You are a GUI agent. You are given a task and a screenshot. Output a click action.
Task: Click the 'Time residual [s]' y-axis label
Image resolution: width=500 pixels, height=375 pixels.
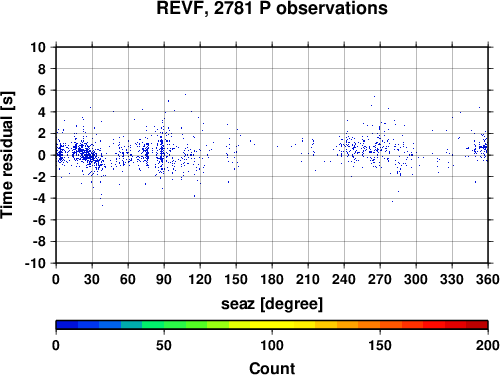[7, 155]
